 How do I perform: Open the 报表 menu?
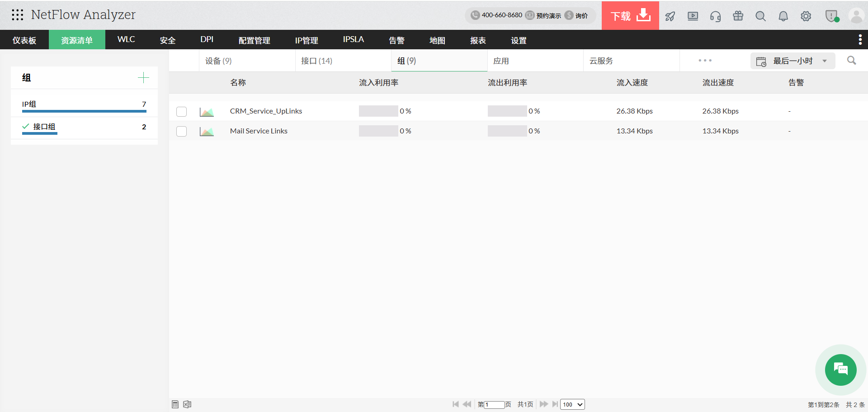[477, 40]
